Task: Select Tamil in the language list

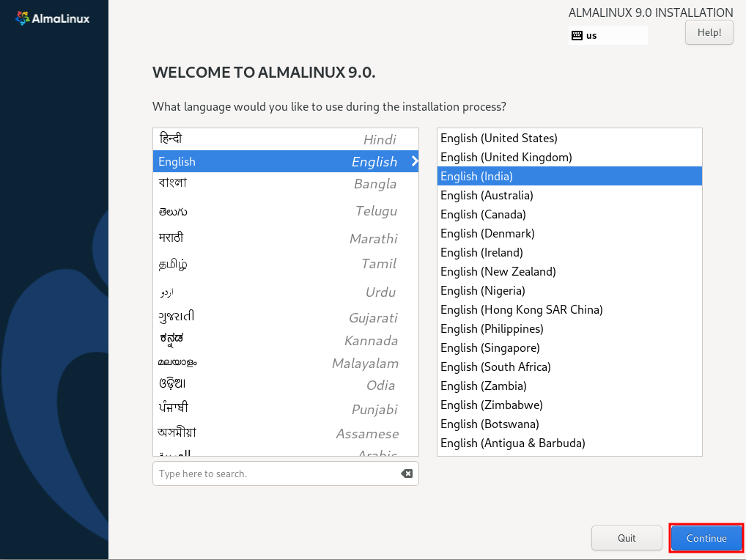Action: pos(286,263)
